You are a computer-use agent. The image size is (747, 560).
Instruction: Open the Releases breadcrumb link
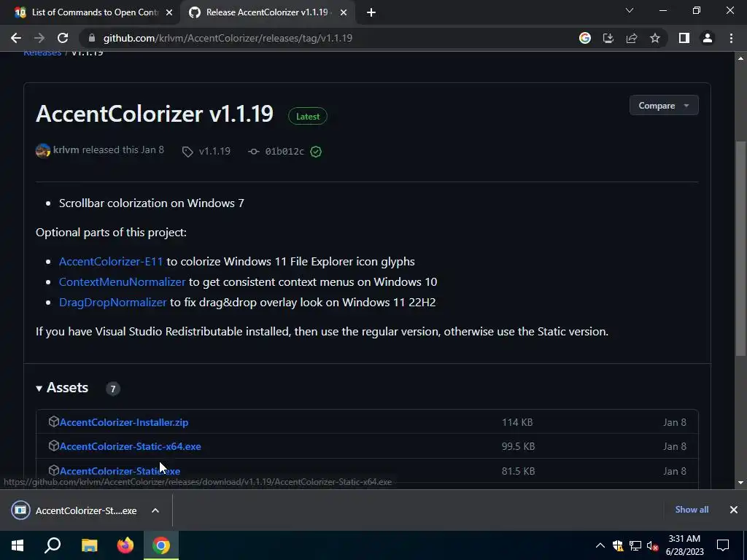tap(42, 52)
